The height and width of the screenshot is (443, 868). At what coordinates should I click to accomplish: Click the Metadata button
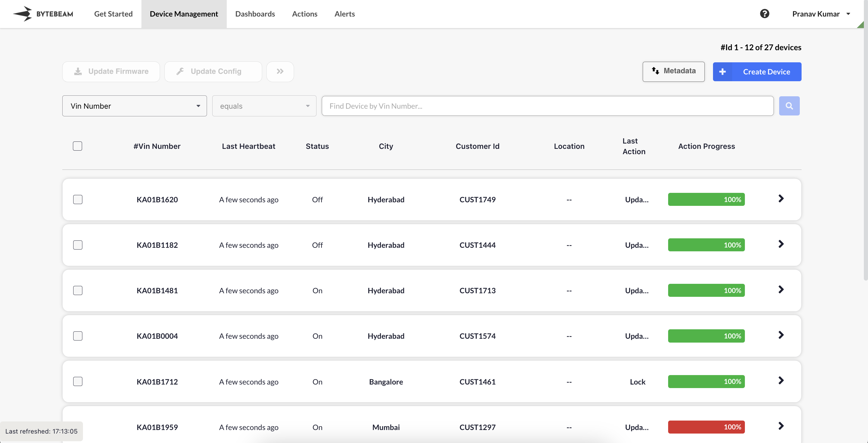[673, 71]
